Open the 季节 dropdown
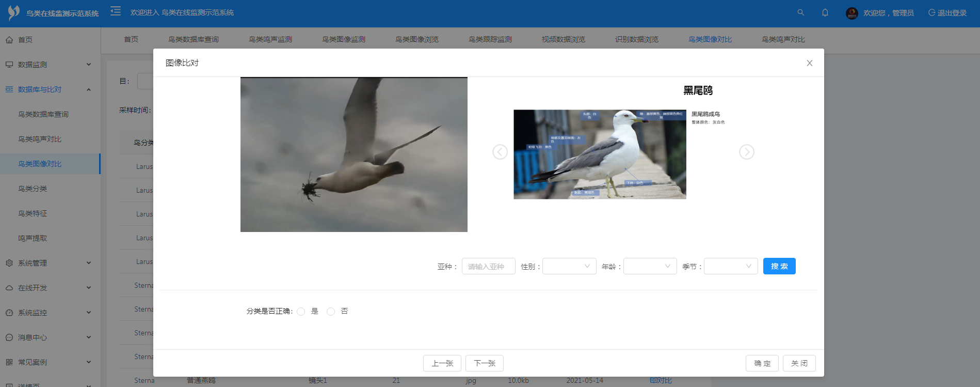 731,266
